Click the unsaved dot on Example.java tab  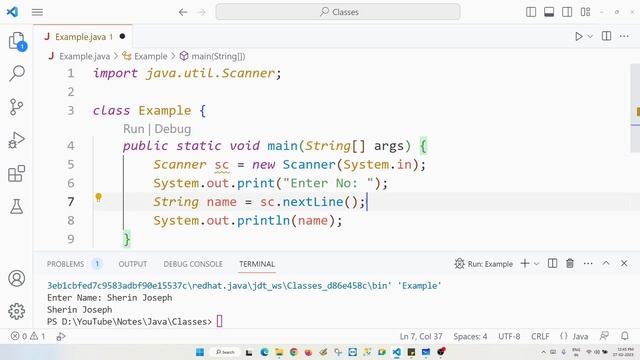coord(122,36)
